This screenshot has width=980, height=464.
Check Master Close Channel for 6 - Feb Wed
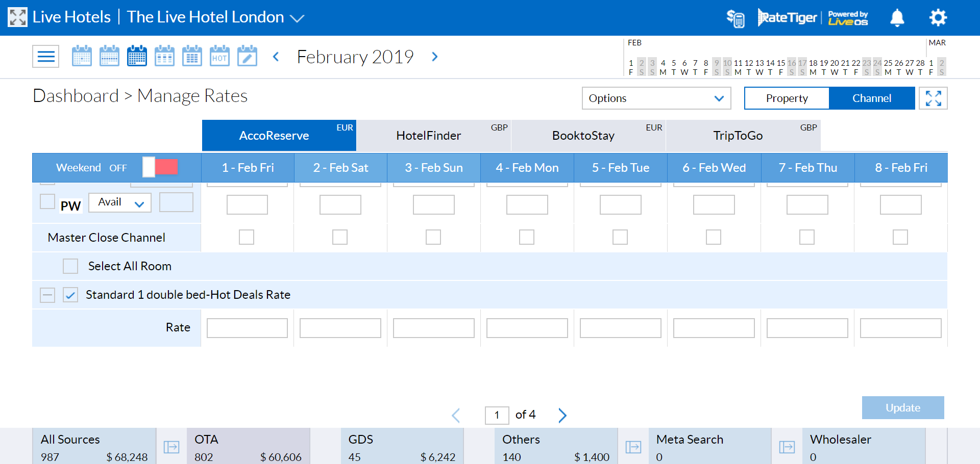click(x=714, y=237)
